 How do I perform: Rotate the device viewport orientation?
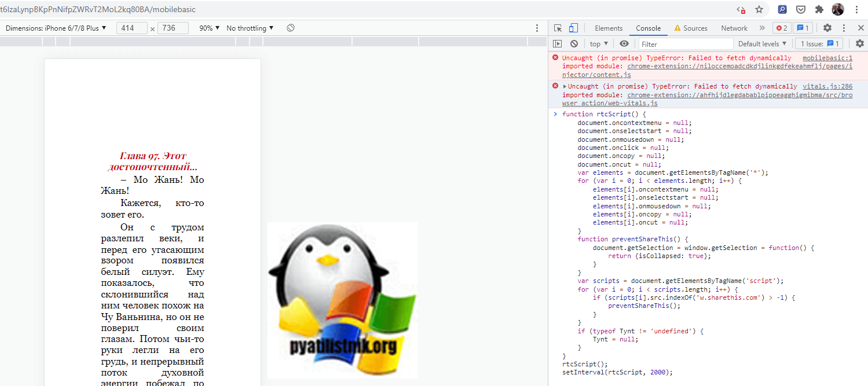click(x=291, y=28)
